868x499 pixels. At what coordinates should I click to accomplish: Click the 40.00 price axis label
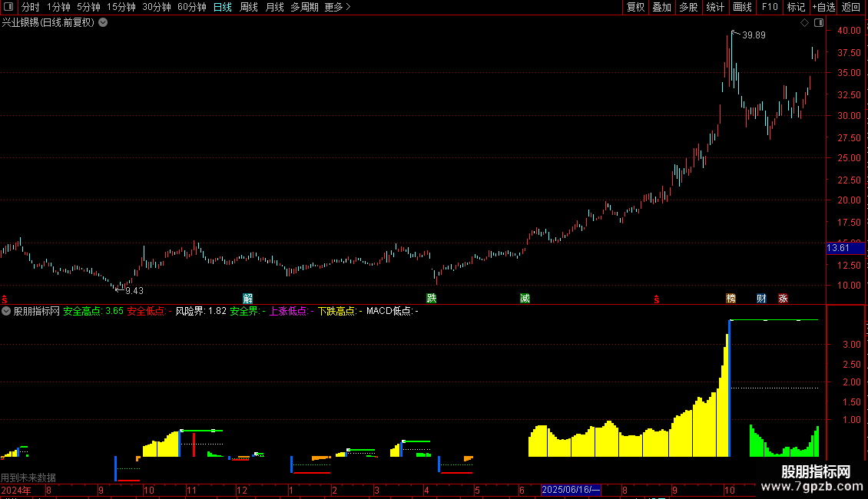pos(849,31)
